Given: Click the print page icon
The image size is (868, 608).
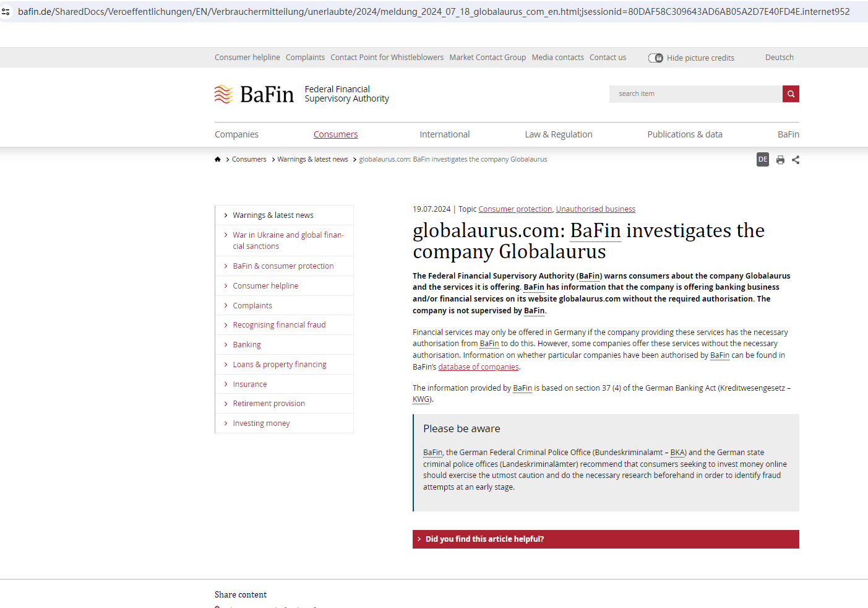Looking at the screenshot, I should [780, 160].
